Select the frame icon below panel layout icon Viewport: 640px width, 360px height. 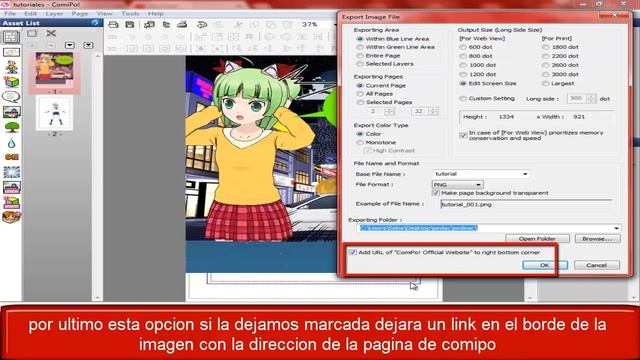click(11, 52)
